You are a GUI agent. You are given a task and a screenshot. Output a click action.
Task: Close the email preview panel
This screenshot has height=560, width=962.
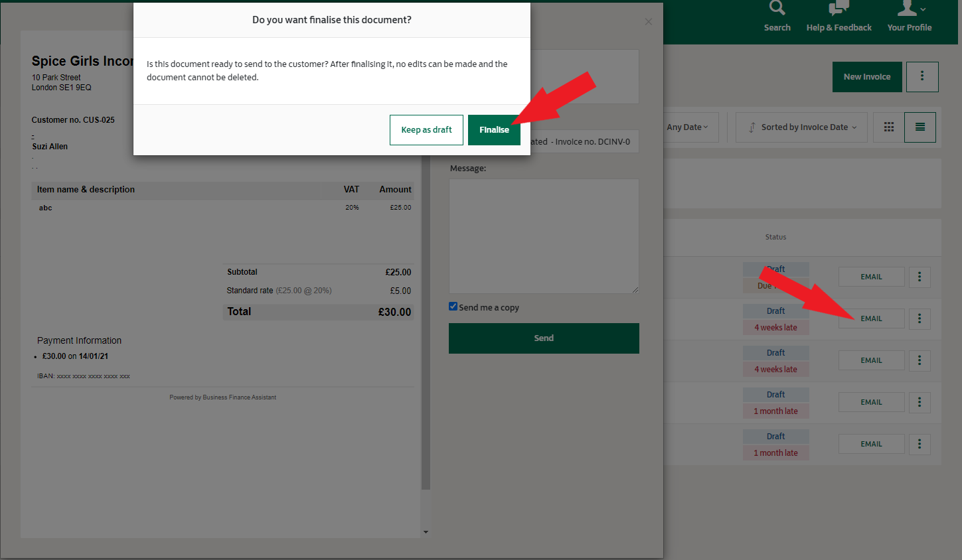pos(648,22)
